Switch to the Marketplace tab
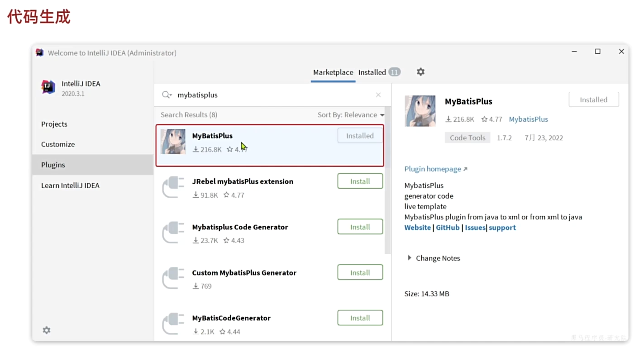 (x=333, y=72)
